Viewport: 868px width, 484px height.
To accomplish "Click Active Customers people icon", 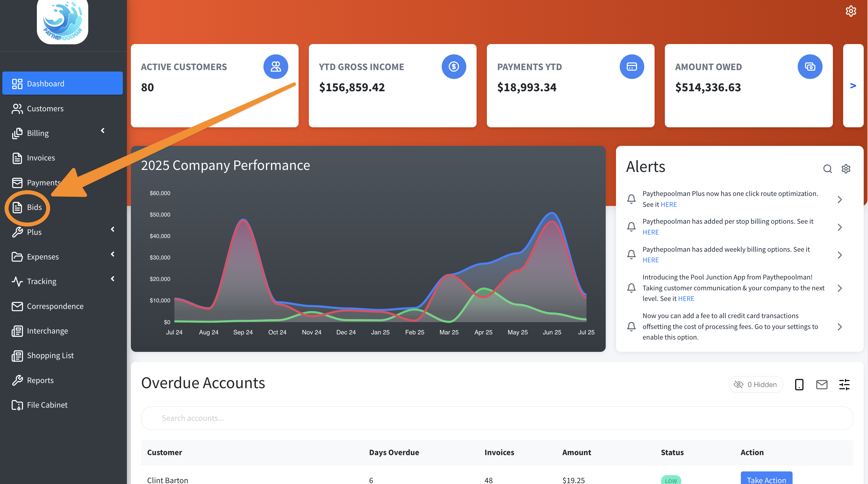I will 276,67.
